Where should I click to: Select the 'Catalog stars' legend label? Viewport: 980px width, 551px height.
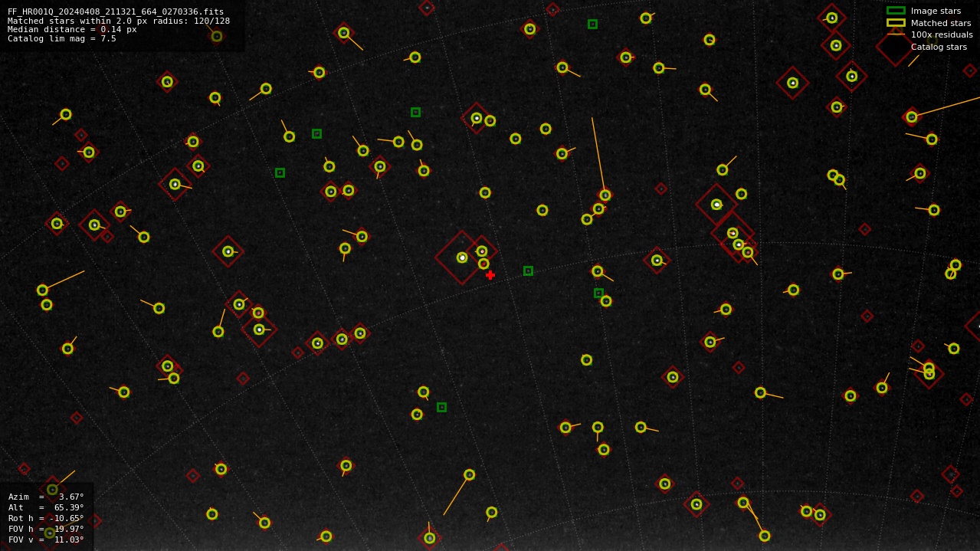click(x=939, y=47)
